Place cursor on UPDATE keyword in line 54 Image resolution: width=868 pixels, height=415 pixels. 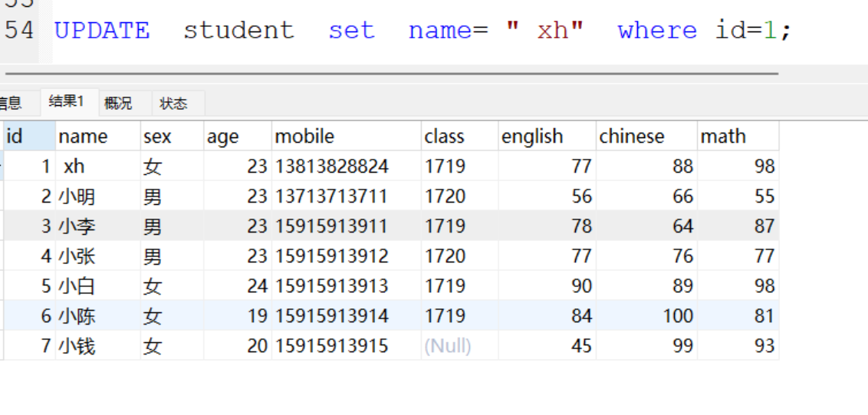102,30
